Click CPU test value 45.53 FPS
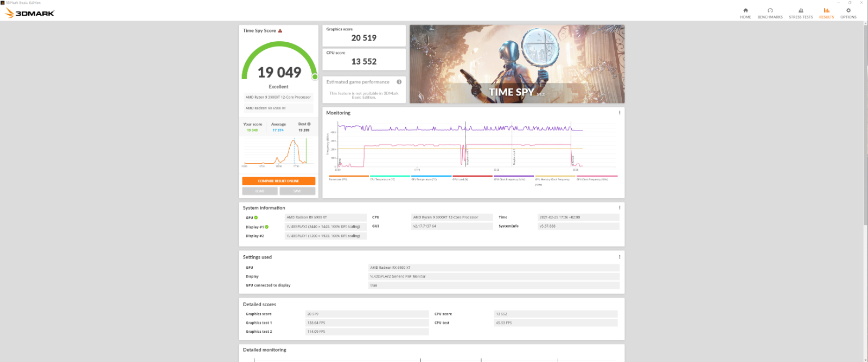The width and height of the screenshot is (868, 362). 556,322
